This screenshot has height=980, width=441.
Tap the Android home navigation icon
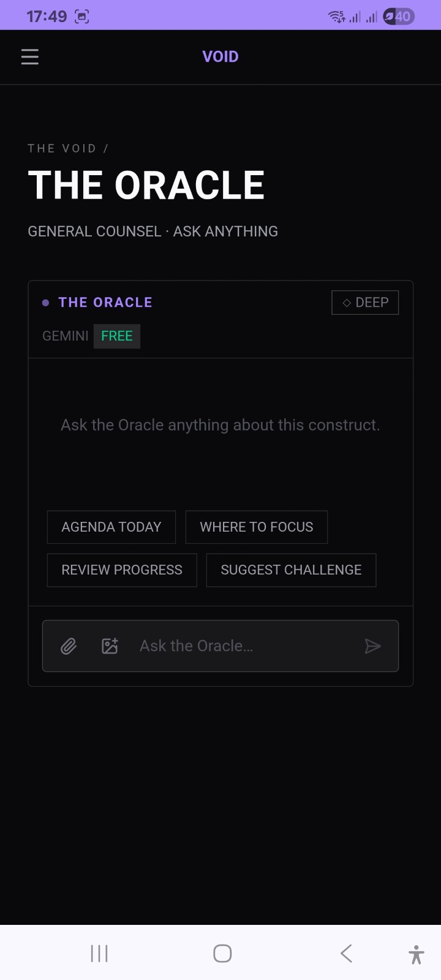click(222, 953)
